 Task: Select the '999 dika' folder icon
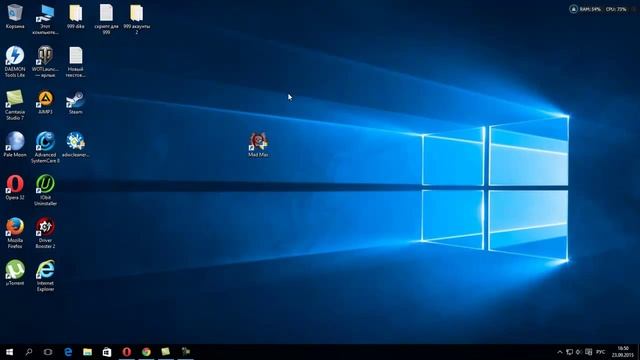click(76, 16)
